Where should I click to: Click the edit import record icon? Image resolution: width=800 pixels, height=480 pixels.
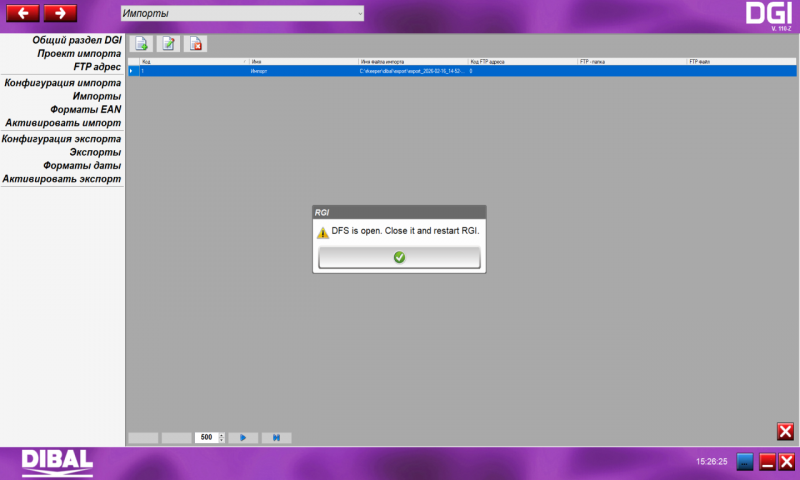coord(169,44)
